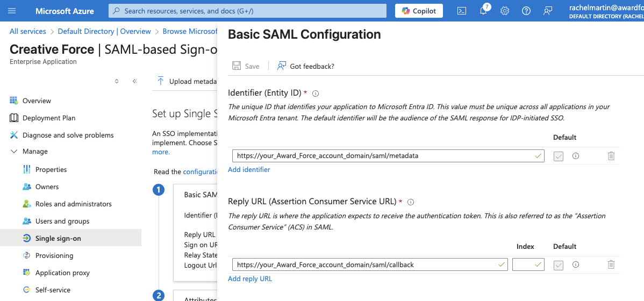644x301 pixels.
Task: Collapse the sidebar with double chevron
Action: click(135, 81)
